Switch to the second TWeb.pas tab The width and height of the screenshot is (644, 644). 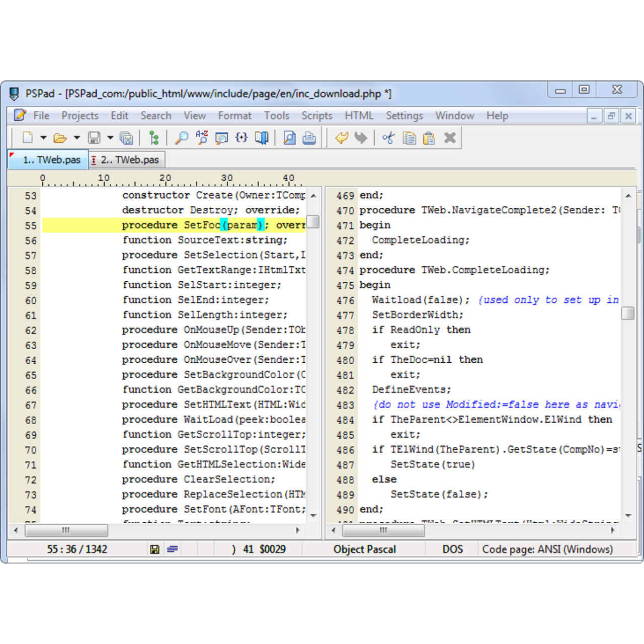129,160
